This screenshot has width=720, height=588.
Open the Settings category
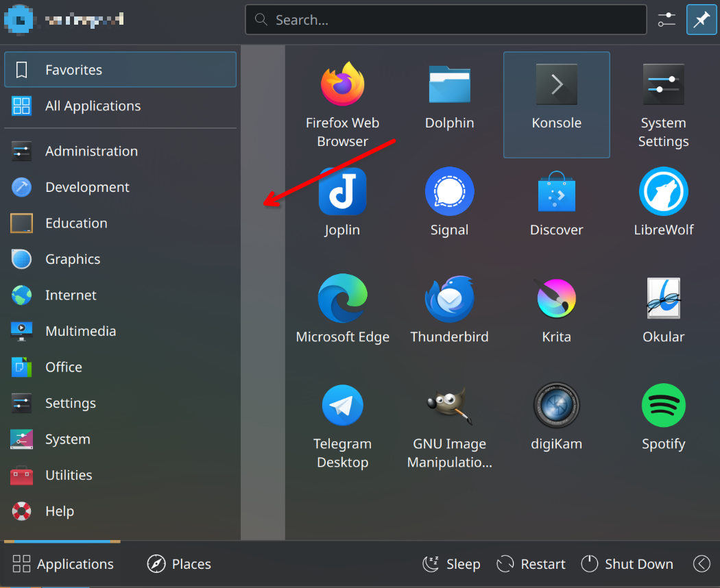coord(120,403)
